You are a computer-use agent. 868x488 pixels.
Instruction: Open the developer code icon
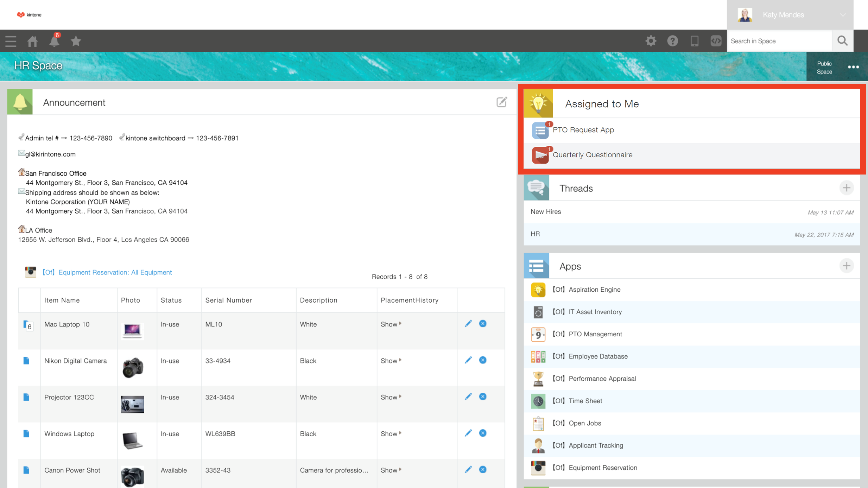pyautogui.click(x=716, y=41)
